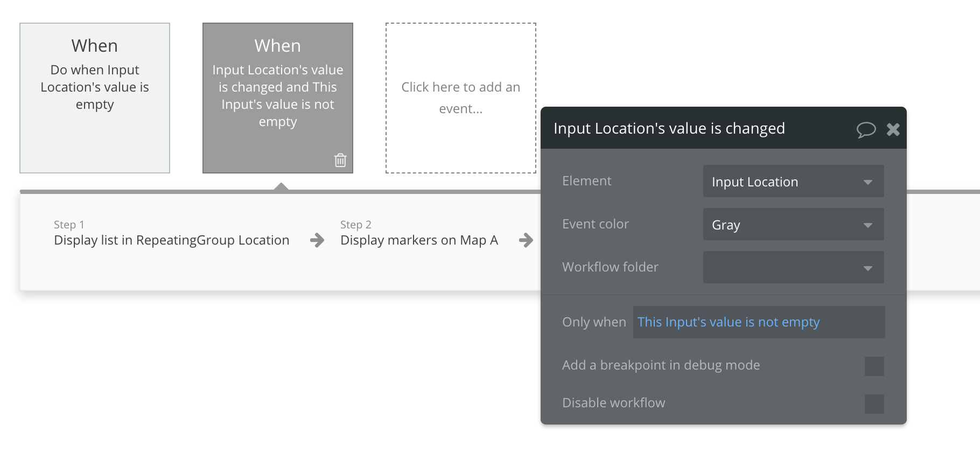Open the comment bubble in property panel
This screenshot has height=459, width=980.
click(x=866, y=129)
